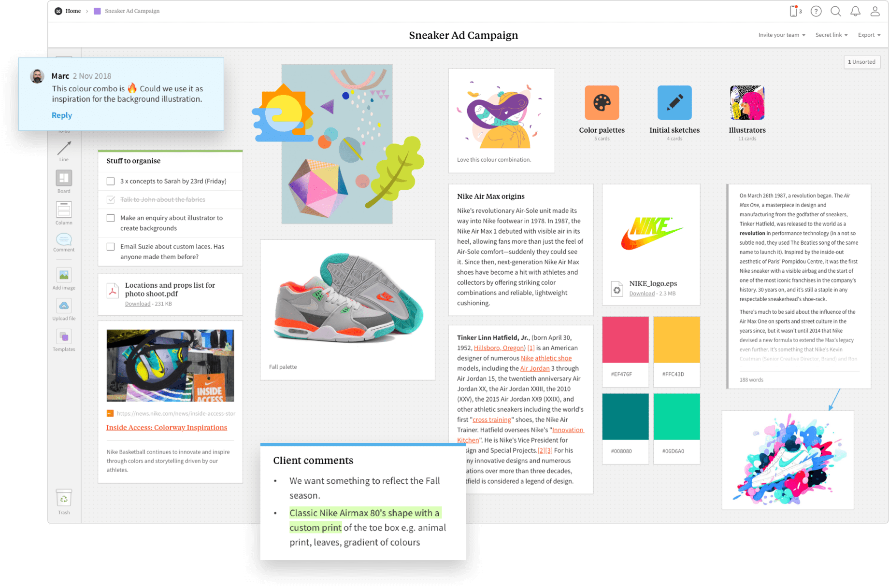This screenshot has height=588, width=889.
Task: Open the help question mark icon
Action: coord(816,11)
